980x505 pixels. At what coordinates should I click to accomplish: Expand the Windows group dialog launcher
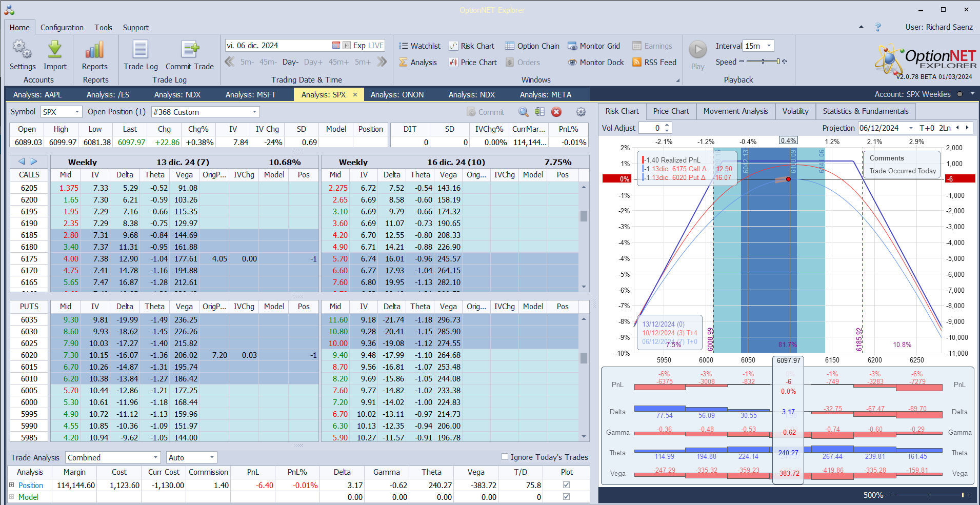[x=677, y=80]
